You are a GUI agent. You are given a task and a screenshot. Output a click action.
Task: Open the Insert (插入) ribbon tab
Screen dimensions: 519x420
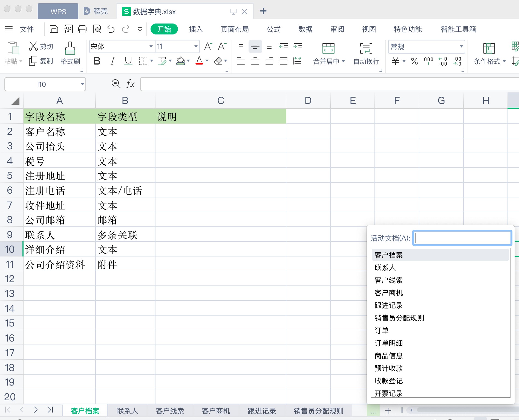(196, 29)
